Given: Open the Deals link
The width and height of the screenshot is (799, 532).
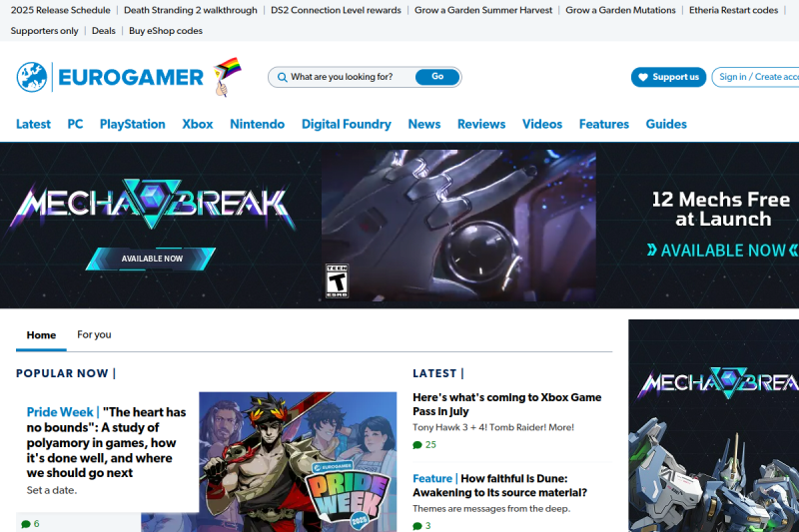Looking at the screenshot, I should pos(104,31).
